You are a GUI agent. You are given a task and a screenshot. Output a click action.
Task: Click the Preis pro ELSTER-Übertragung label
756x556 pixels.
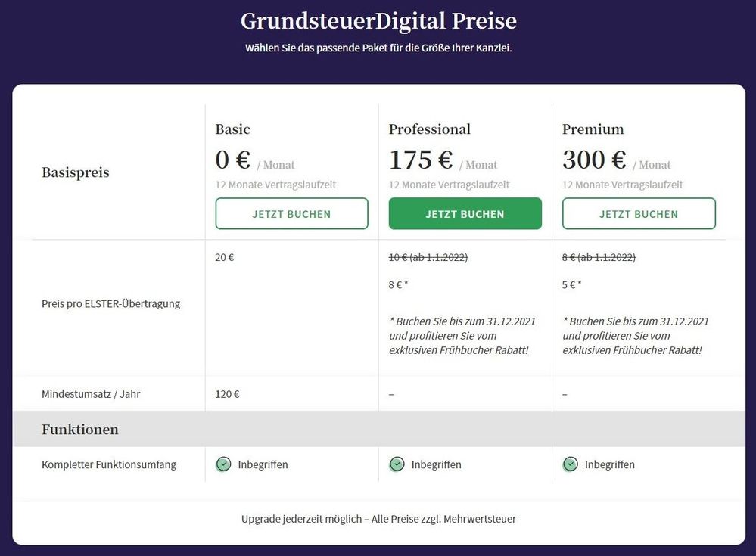[111, 304]
